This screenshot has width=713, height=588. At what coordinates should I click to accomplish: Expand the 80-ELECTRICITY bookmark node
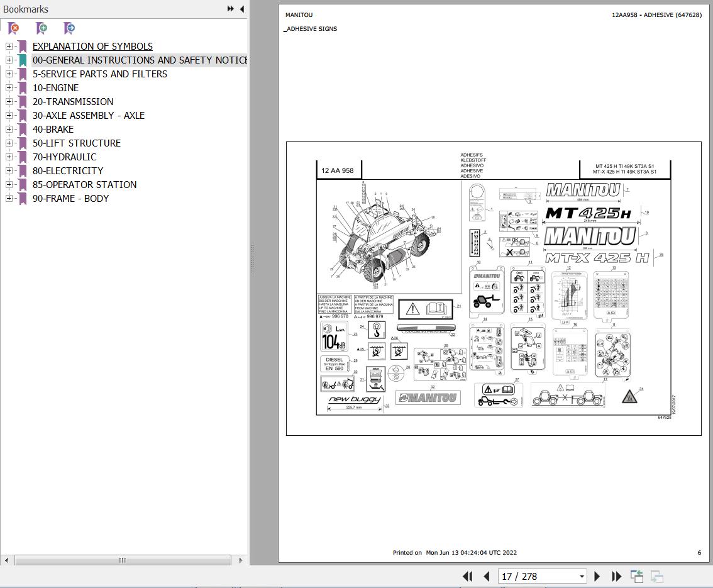tap(9, 170)
